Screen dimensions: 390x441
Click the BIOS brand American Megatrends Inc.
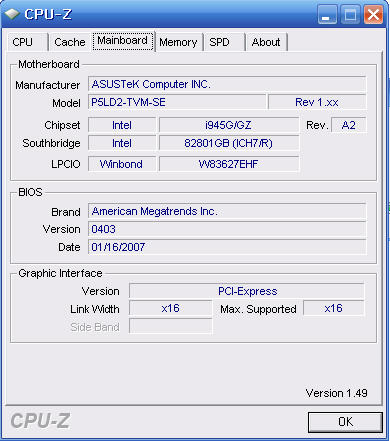pyautogui.click(x=227, y=211)
